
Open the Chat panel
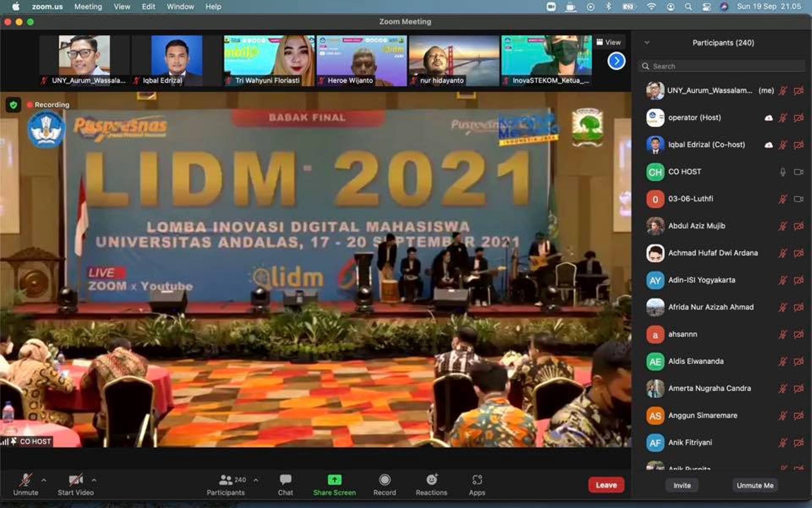(285, 485)
